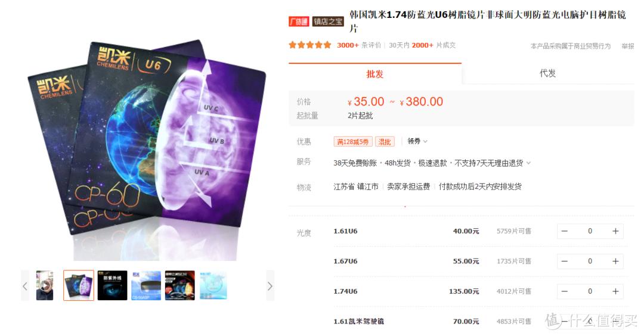Click the 混批 tag

point(385,142)
